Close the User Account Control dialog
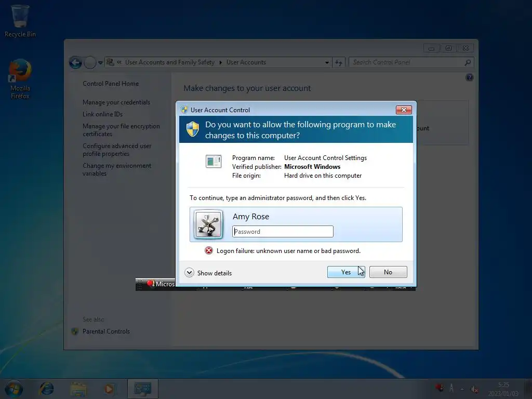532x399 pixels. (x=404, y=110)
